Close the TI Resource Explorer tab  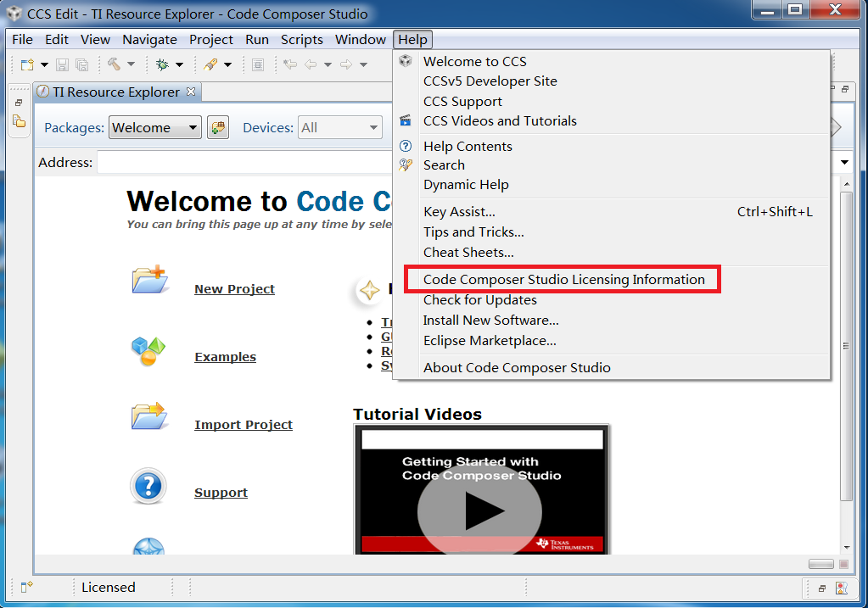tap(191, 92)
